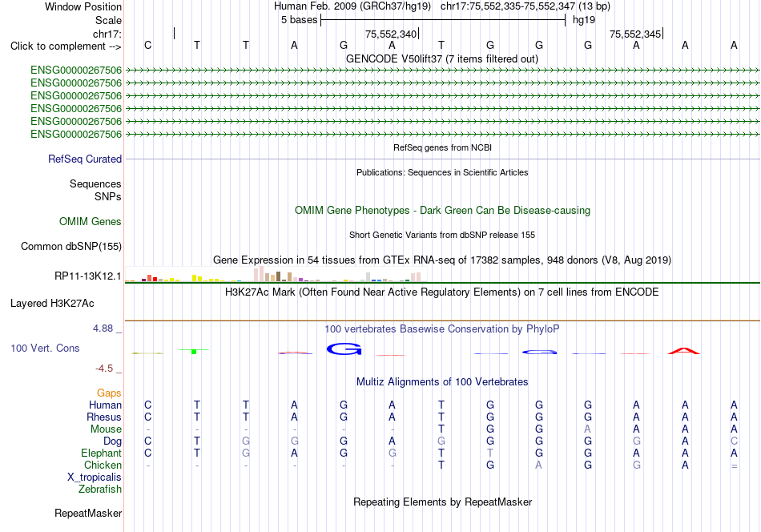Open OMIM Gene Phenotypes track title
This screenshot has width=761, height=532.
tap(443, 210)
